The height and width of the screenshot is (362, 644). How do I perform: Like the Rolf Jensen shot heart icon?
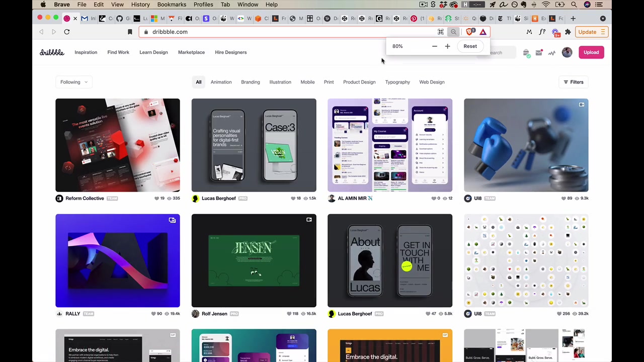pyautogui.click(x=289, y=314)
